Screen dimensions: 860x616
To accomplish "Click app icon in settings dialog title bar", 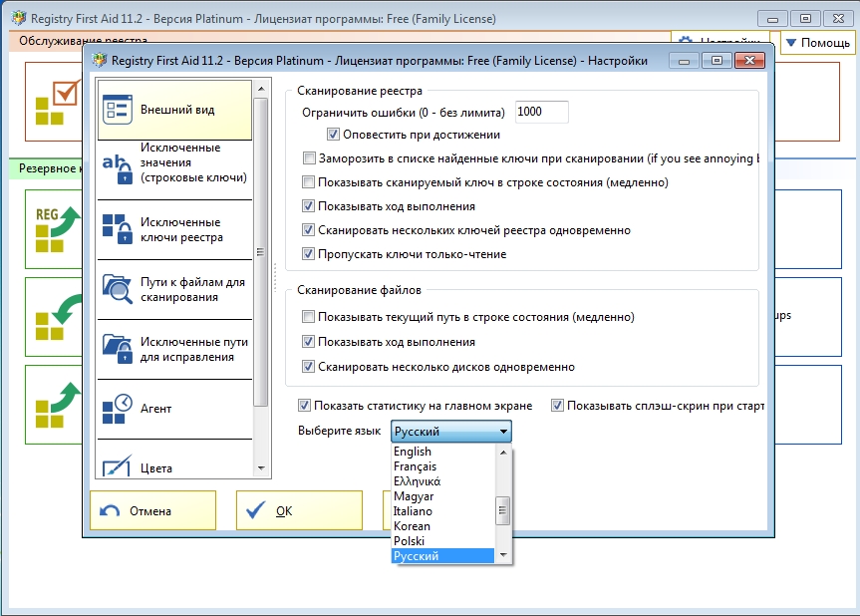I will [x=100, y=59].
